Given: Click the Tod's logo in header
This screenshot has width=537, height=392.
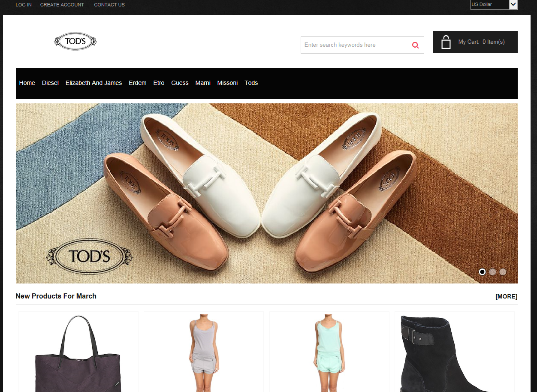Looking at the screenshot, I should click(75, 42).
